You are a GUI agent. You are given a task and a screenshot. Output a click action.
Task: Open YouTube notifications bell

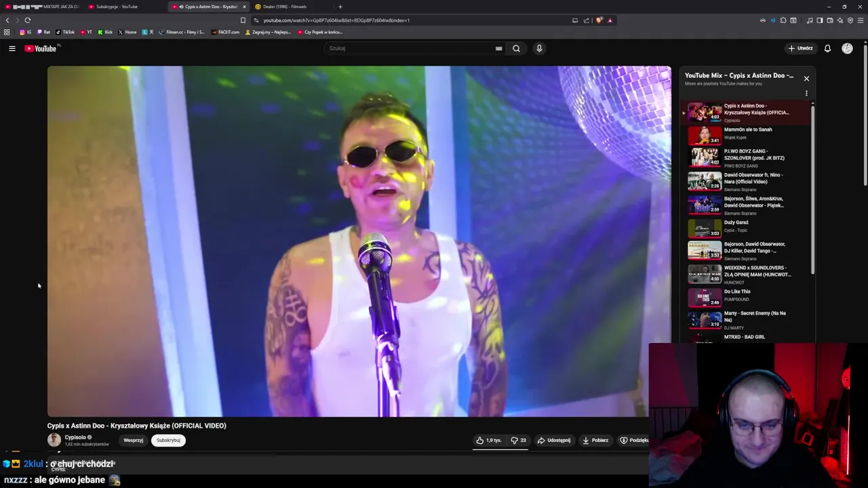coord(827,48)
